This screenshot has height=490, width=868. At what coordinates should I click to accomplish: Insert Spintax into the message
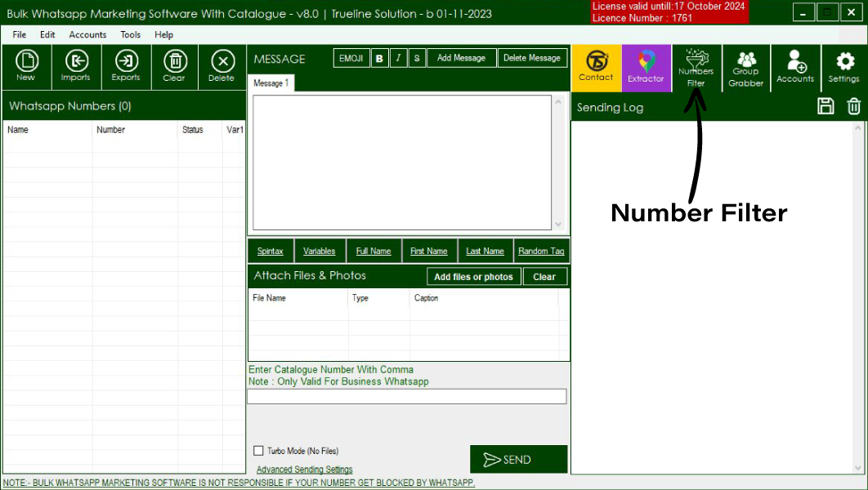point(271,251)
